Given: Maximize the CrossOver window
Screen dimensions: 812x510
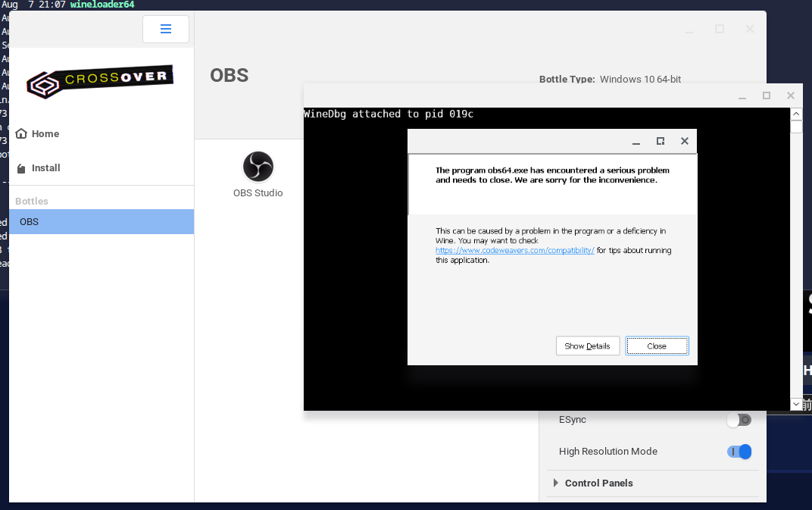Looking at the screenshot, I should 720,30.
